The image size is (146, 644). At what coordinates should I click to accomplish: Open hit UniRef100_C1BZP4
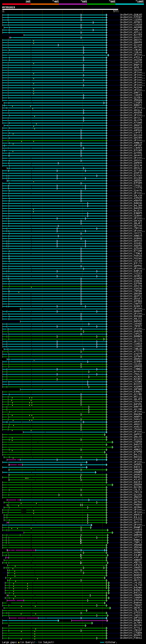coord(131,95)
